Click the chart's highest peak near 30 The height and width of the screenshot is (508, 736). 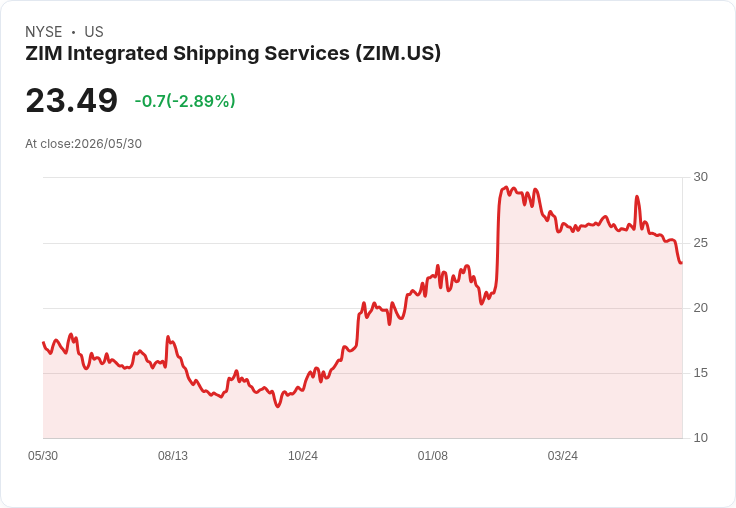click(506, 187)
